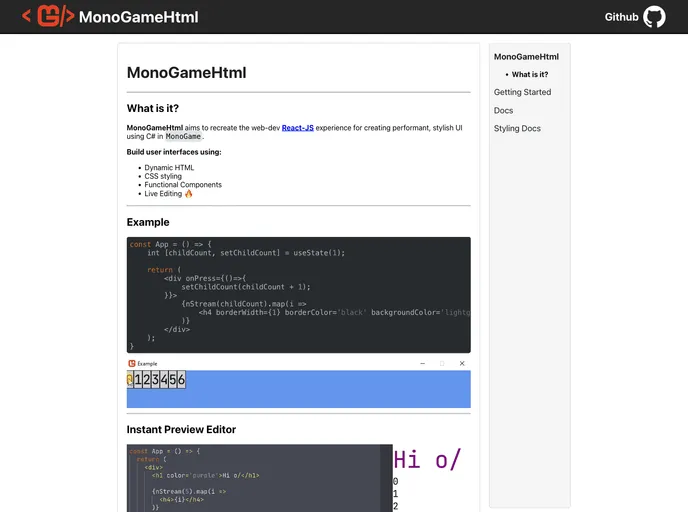Screen dimensions: 688x512
Task: Close the Example window screenshot X button
Action: (462, 363)
